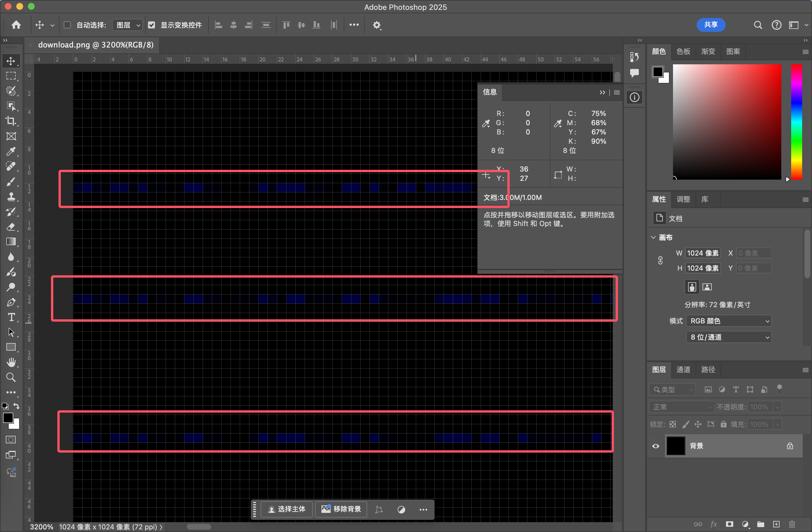Select the Spot Healing Brush tool

[11, 166]
